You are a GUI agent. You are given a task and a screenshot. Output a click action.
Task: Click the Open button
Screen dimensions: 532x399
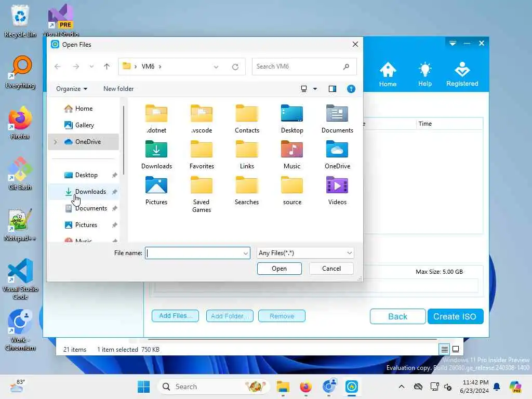point(279,269)
